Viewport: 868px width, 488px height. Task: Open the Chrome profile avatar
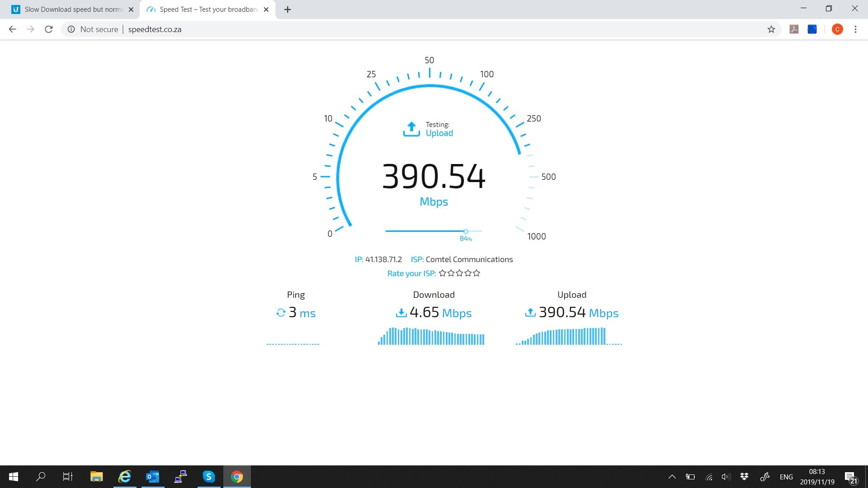(x=837, y=29)
